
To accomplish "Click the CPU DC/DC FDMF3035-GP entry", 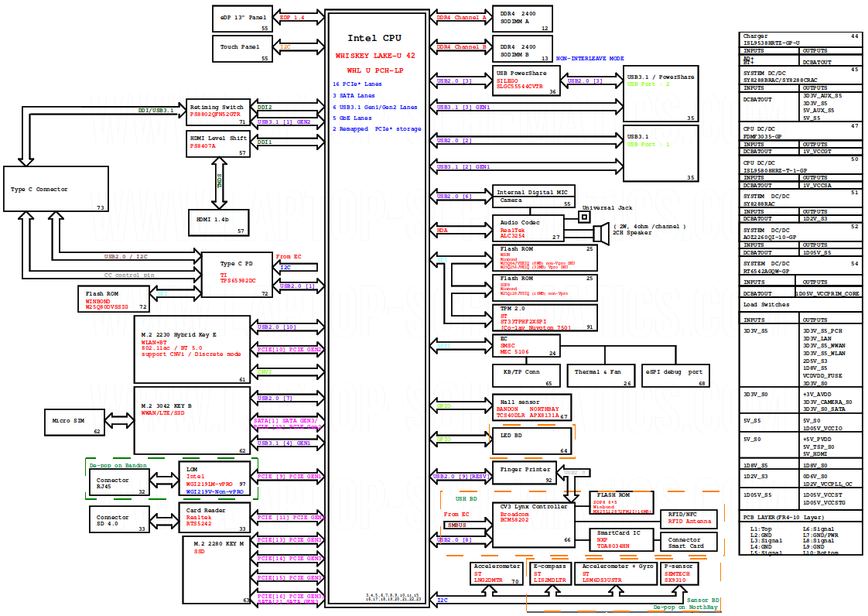I will tap(801, 132).
